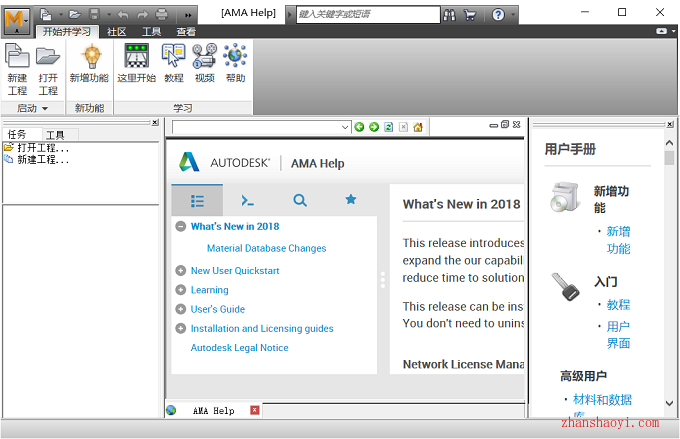Expand the info center arrow before search box
The image size is (680, 439).
pos(290,15)
